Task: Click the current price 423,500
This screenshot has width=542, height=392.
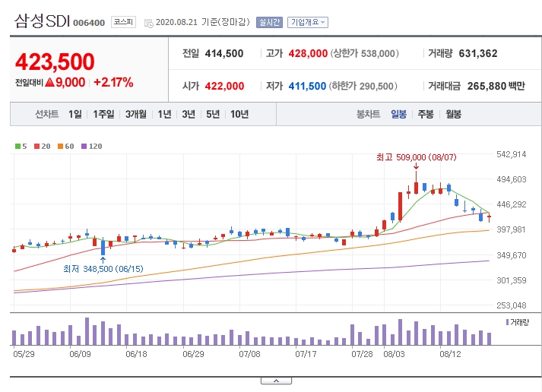Action: (55, 62)
